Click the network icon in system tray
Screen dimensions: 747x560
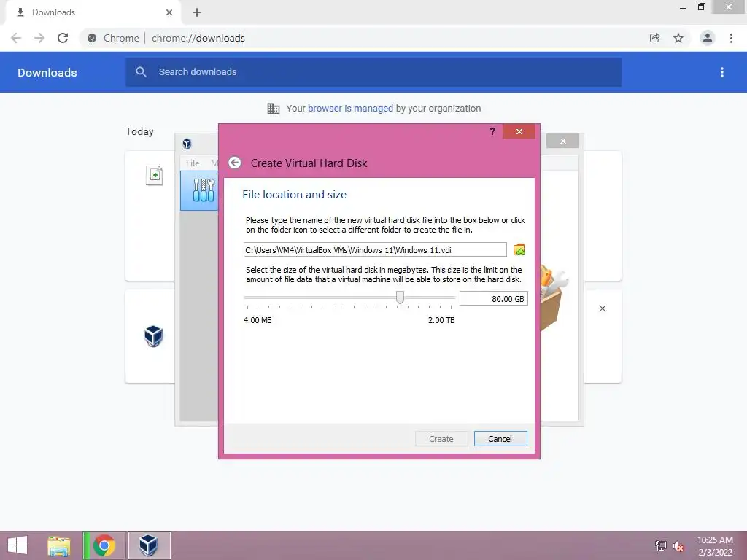(660, 546)
